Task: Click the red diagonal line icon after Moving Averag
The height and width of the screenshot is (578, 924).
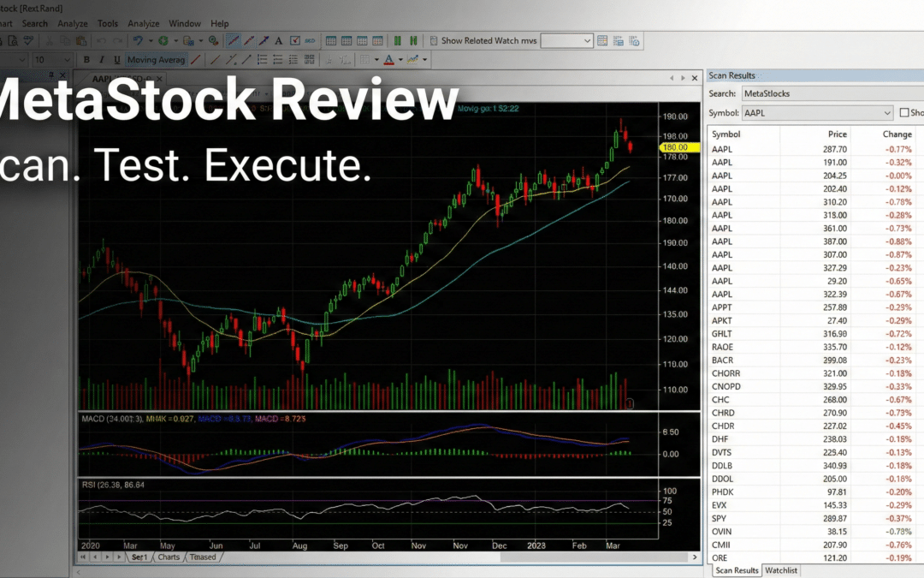Action: click(196, 60)
